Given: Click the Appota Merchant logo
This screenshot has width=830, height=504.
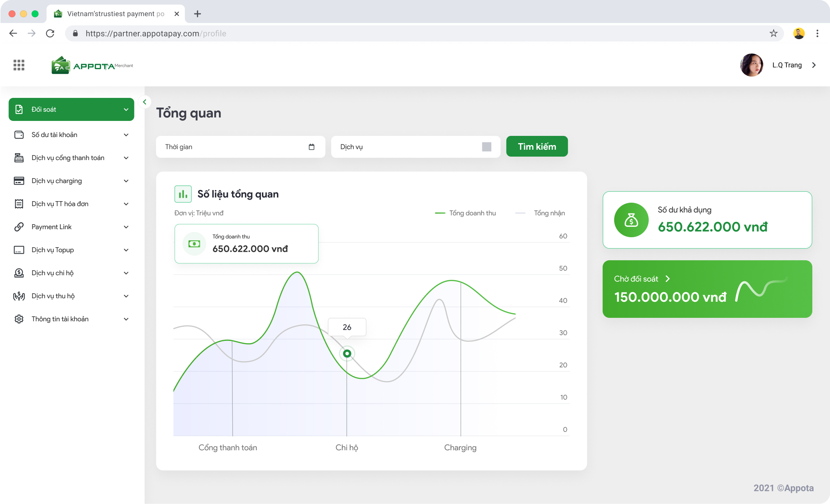Looking at the screenshot, I should coord(92,65).
